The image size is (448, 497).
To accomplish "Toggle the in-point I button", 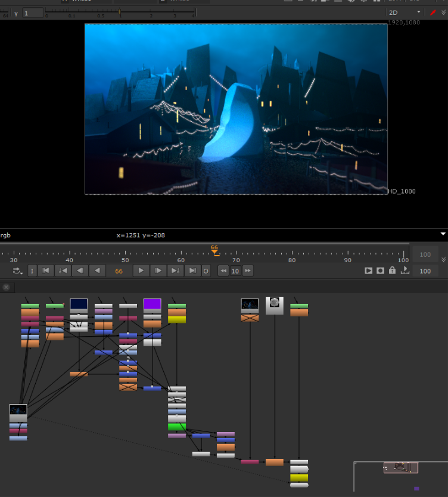I will tap(32, 271).
